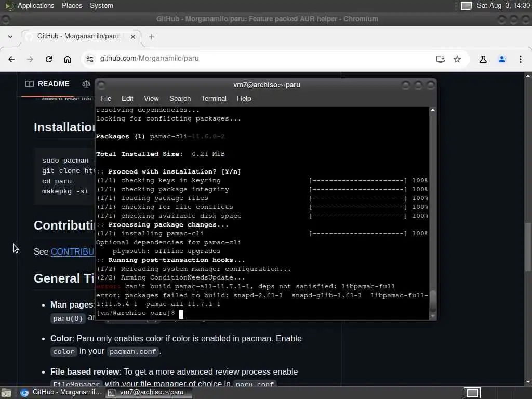Click the display icon in top panel
This screenshot has height=399, width=532.
[x=466, y=6]
